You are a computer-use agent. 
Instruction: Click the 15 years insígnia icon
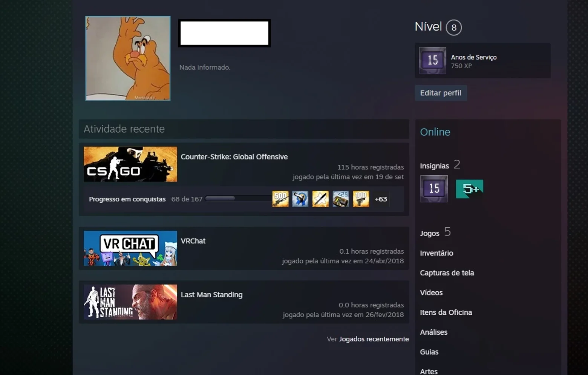click(434, 188)
